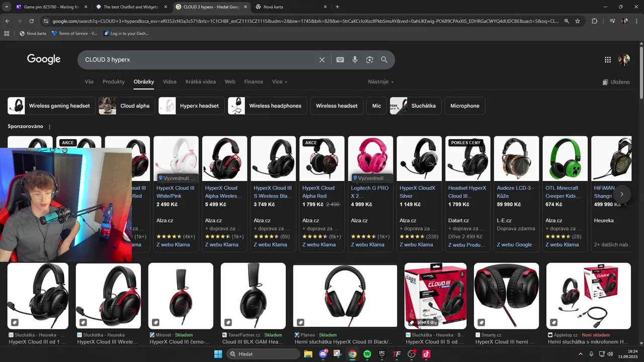Advance the sponsored carousel with the arrow
This screenshot has height=362, width=644.
pyautogui.click(x=622, y=194)
